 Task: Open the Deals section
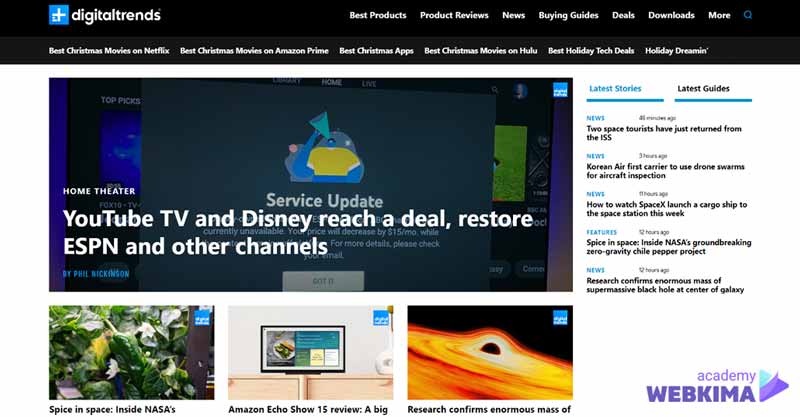coord(623,15)
